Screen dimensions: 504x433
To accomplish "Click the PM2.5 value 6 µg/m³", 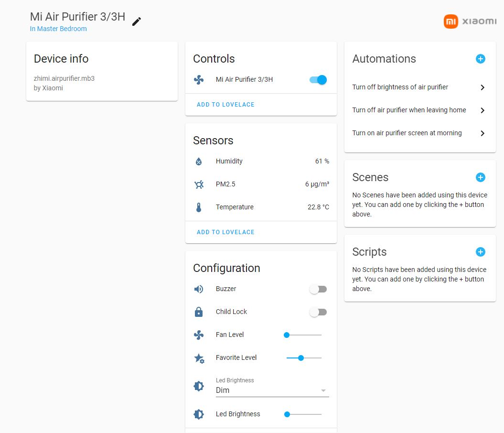I will tap(317, 184).
